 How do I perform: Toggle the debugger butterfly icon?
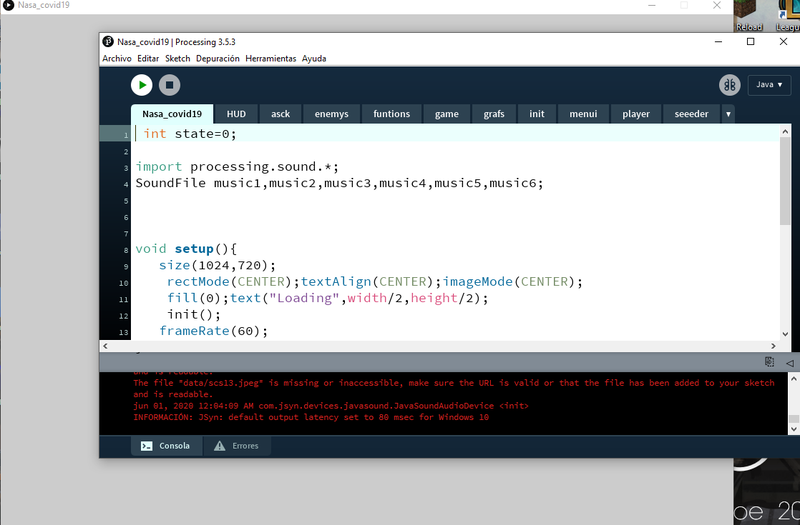pos(730,85)
